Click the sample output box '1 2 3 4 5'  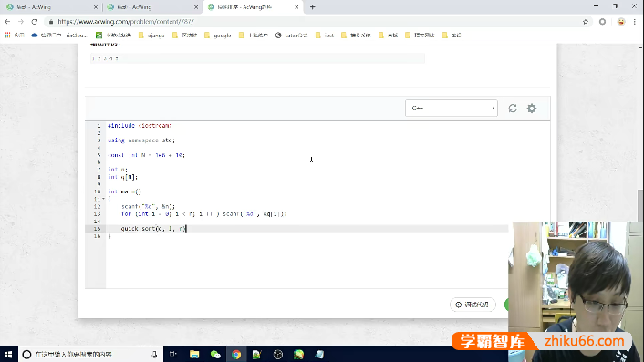257,58
